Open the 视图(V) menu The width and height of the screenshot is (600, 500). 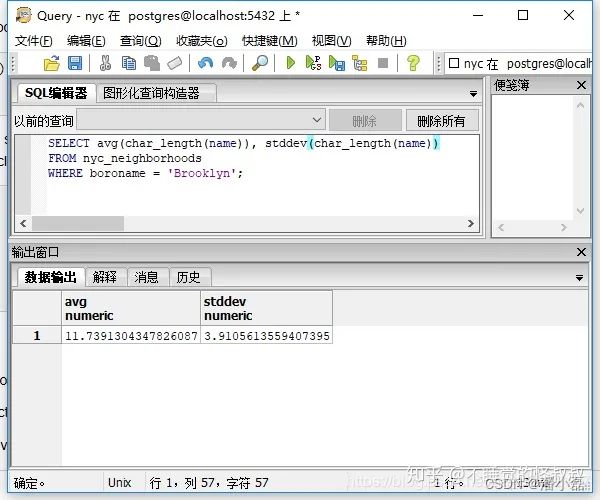331,41
